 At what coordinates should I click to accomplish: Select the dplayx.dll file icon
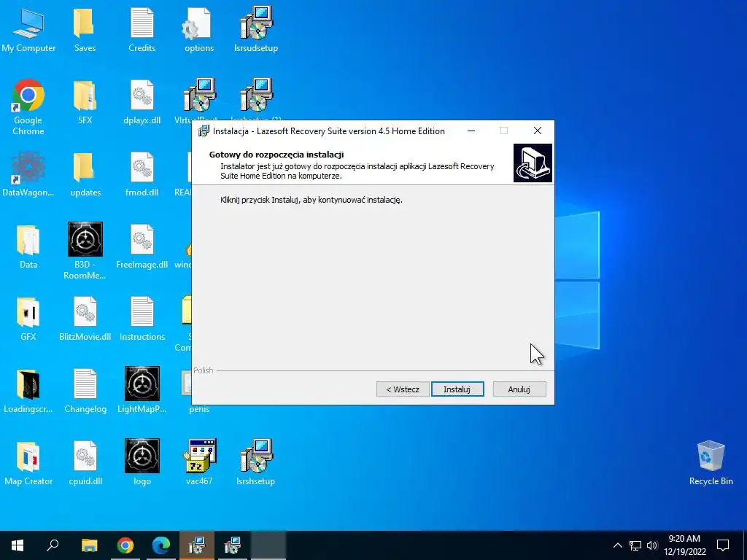pos(142,103)
